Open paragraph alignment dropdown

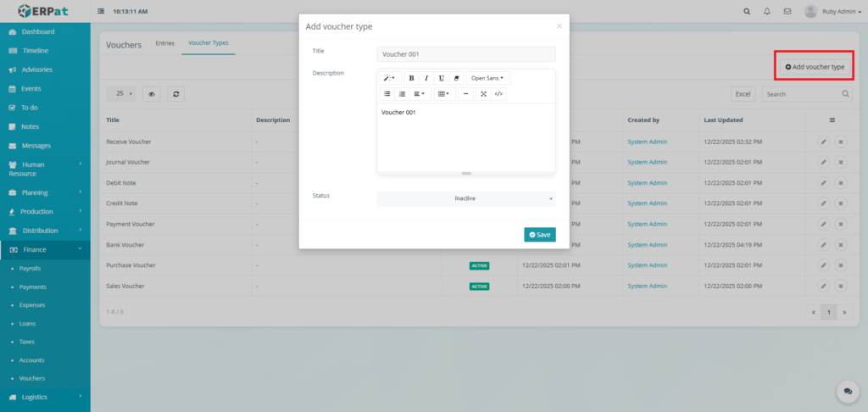pos(420,94)
